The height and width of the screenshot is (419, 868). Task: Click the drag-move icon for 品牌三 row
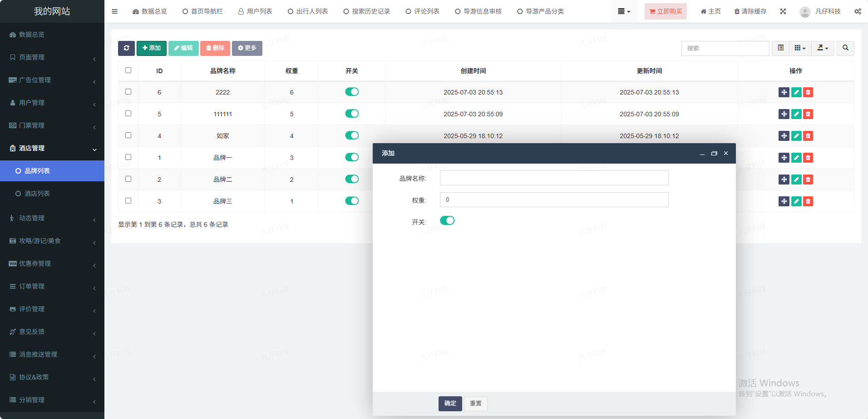click(x=784, y=201)
